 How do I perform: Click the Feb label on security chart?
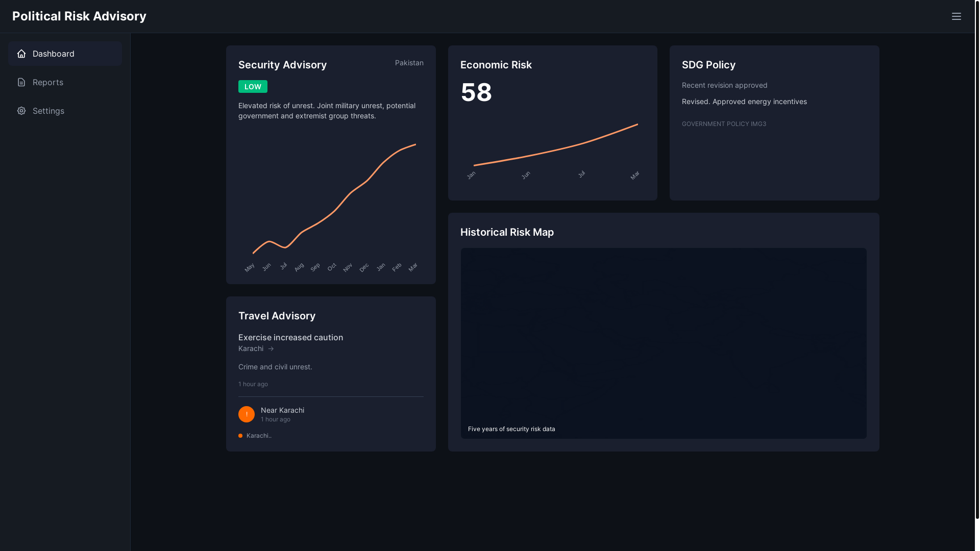pos(397,267)
